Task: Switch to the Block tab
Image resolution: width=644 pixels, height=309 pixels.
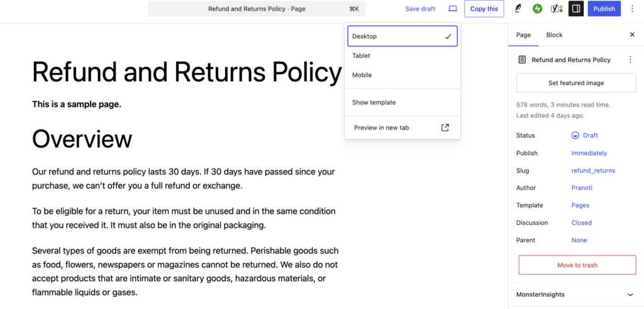Action: click(554, 35)
